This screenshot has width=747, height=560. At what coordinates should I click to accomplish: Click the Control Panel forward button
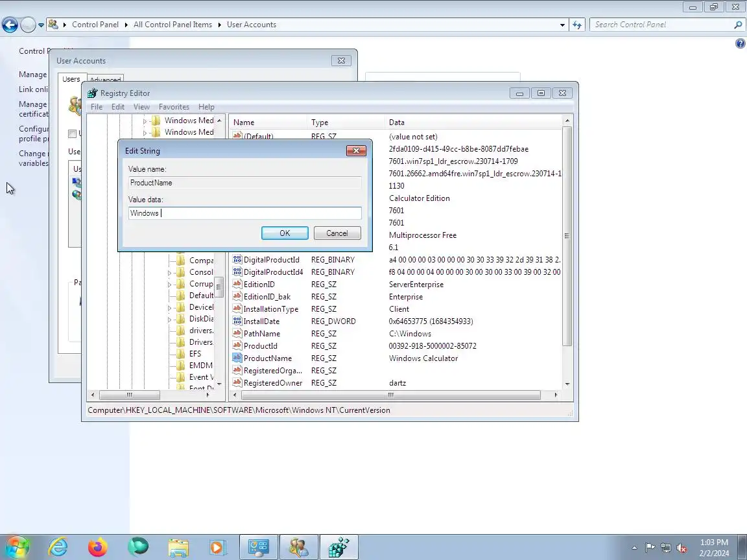tap(28, 25)
